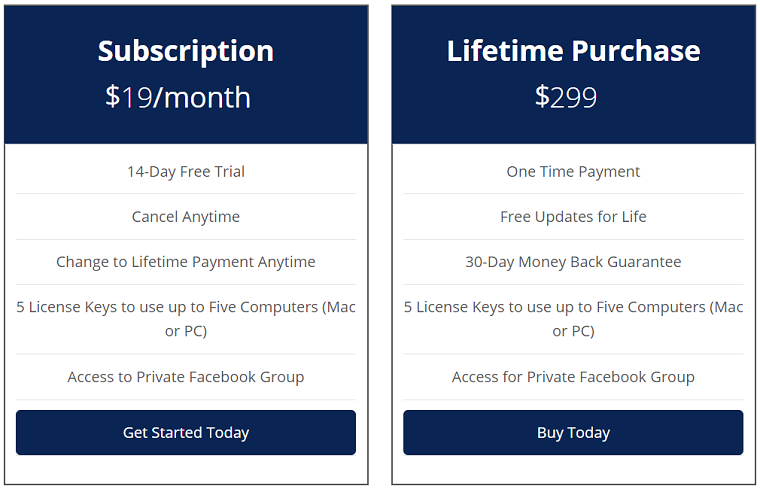Viewport: 760px width, 489px height.
Task: Click the Subscription card's dark blue header
Action: click(186, 75)
